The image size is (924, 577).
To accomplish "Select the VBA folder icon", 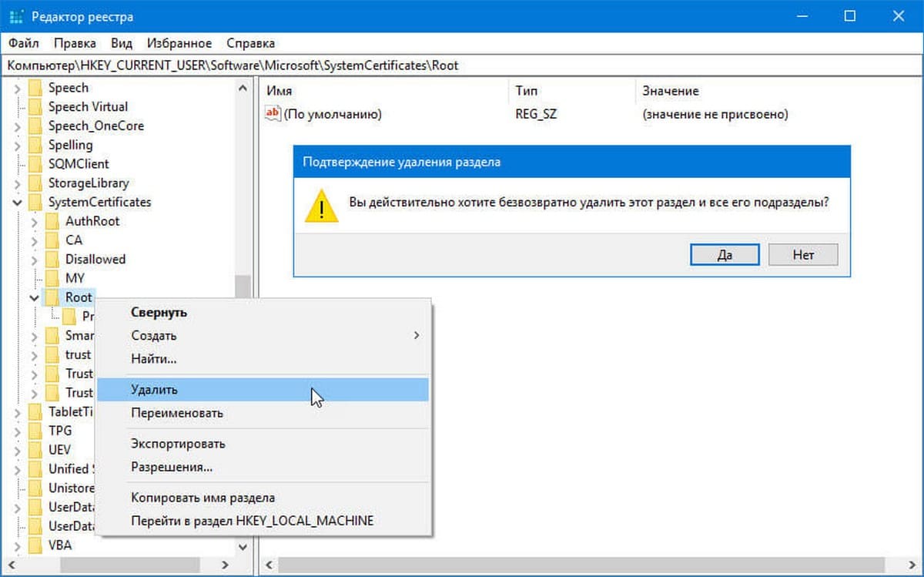I will pos(35,545).
